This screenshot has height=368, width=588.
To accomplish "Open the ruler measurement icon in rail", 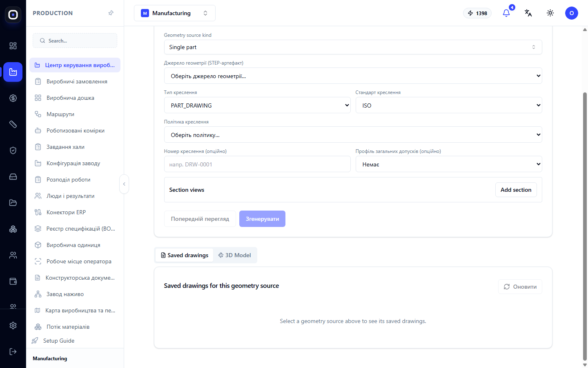I will click(13, 124).
